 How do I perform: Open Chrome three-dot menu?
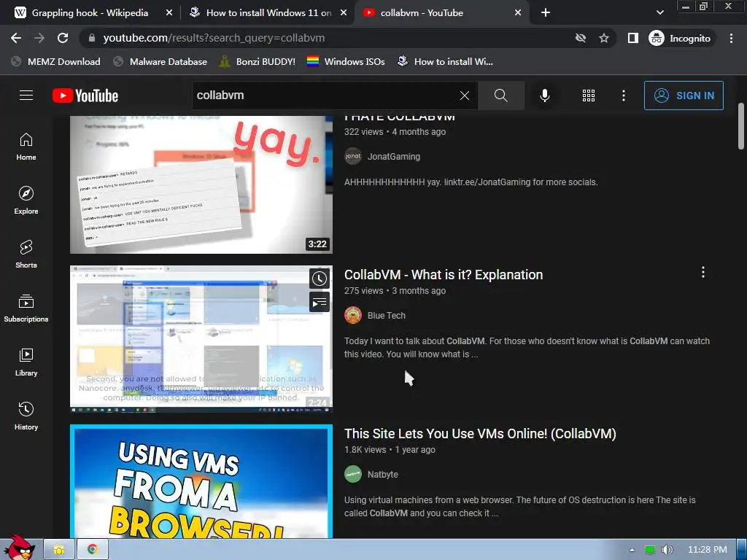[731, 38]
